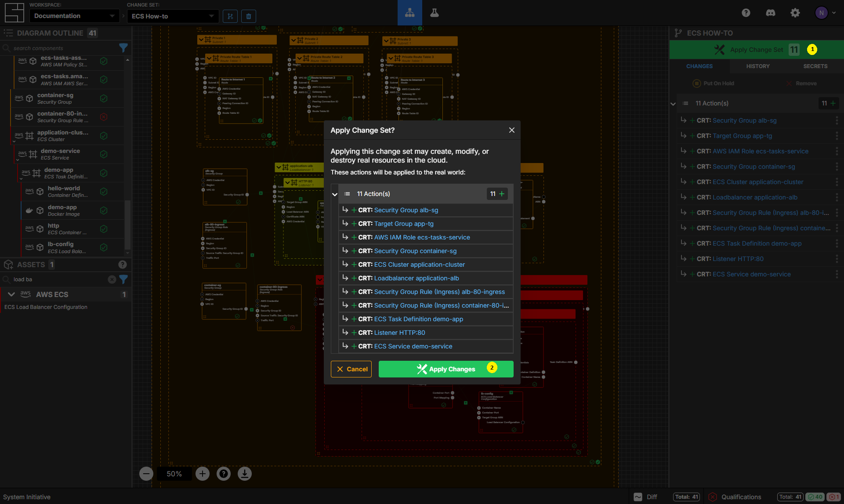The height and width of the screenshot is (504, 844).
Task: Click the zoom percentage display control
Action: coord(174,473)
